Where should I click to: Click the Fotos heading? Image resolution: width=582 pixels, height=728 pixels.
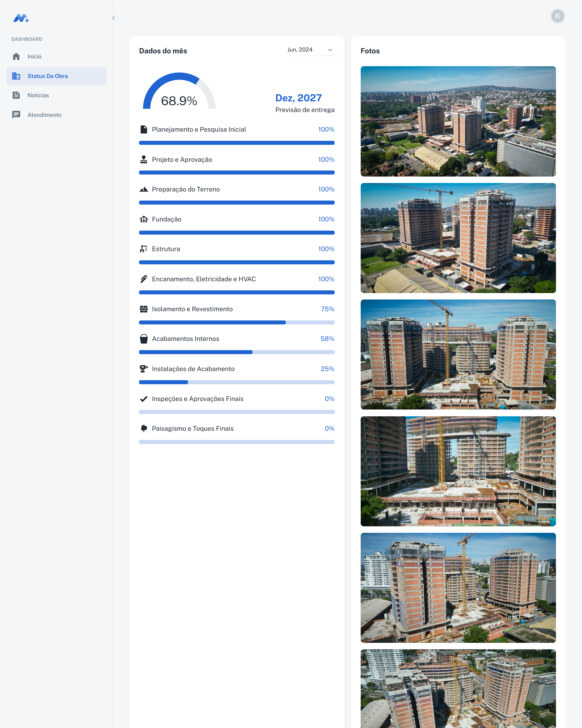(370, 51)
